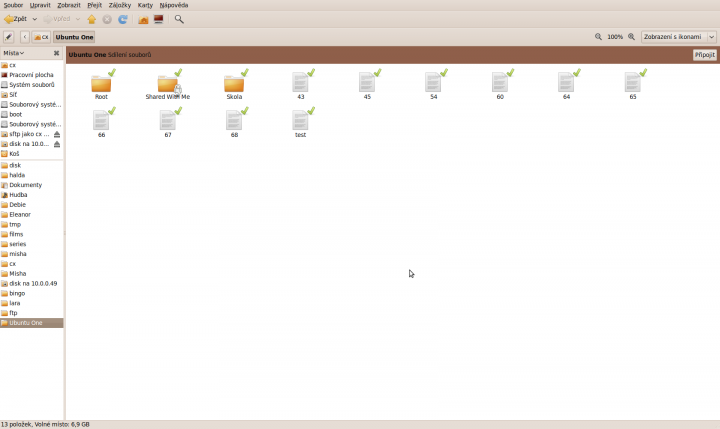Click the 100% zoom level label

(x=615, y=37)
